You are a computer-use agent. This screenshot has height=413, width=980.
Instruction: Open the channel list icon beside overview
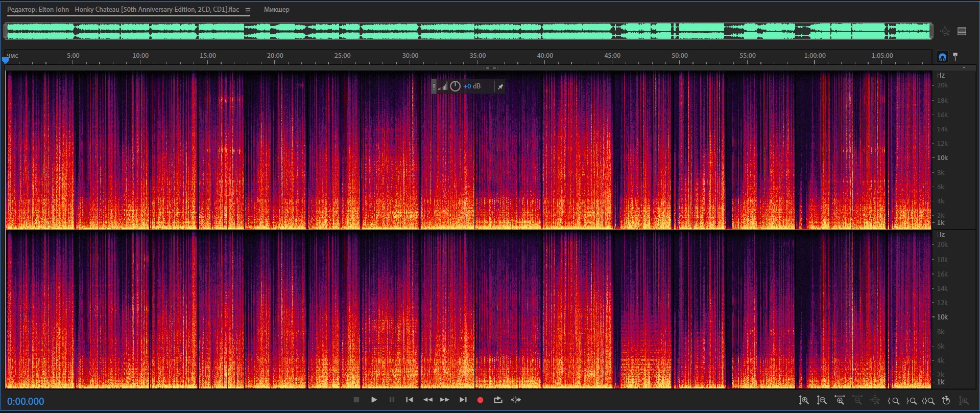(x=962, y=31)
